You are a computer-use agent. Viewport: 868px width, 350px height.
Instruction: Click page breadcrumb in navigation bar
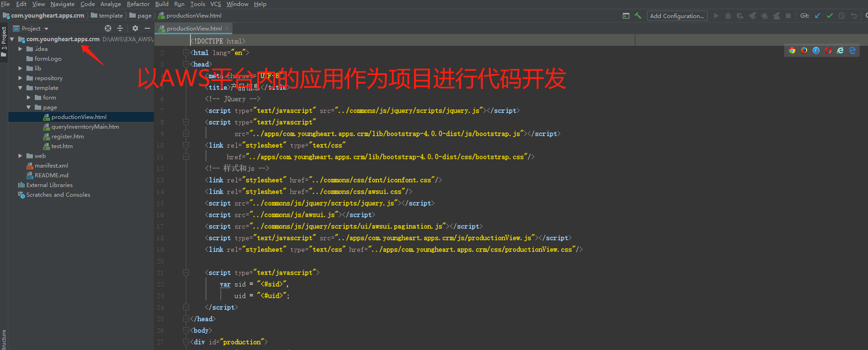[x=141, y=15]
